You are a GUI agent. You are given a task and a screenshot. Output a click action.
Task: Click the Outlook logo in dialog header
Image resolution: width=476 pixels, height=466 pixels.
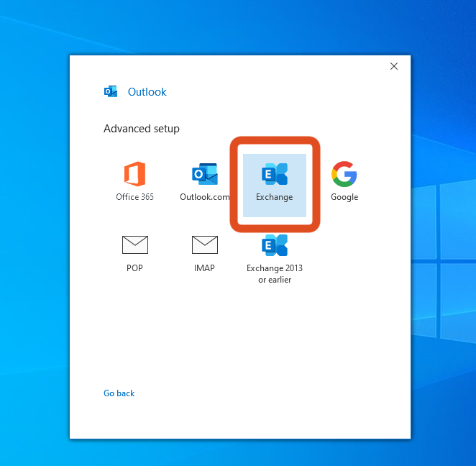click(111, 91)
